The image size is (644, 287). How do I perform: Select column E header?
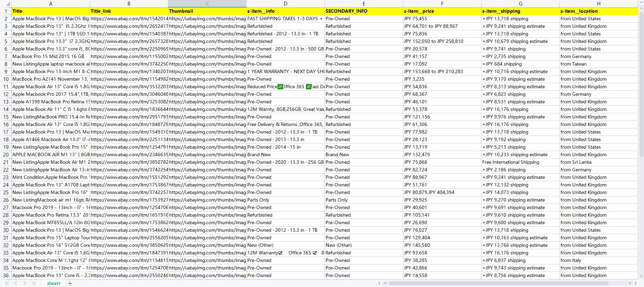364,3
